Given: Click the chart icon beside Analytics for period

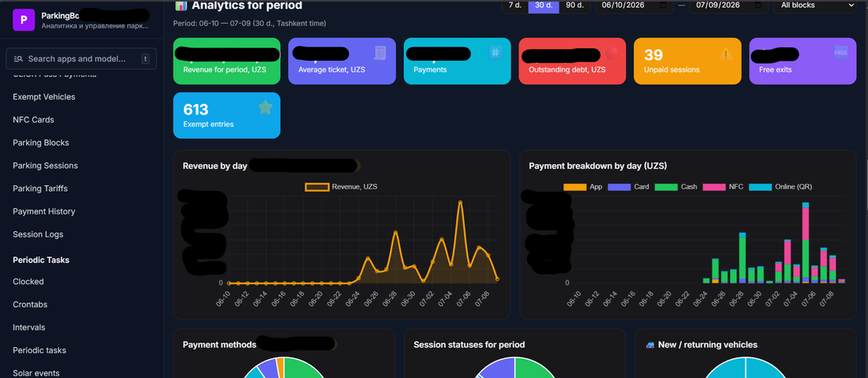Looking at the screenshot, I should pos(181,6).
